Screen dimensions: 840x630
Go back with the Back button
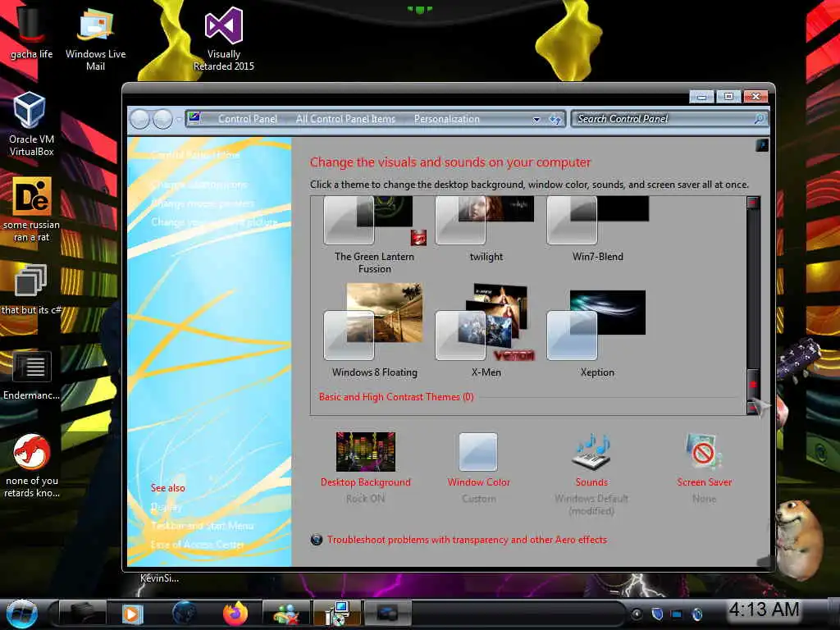[x=139, y=119]
